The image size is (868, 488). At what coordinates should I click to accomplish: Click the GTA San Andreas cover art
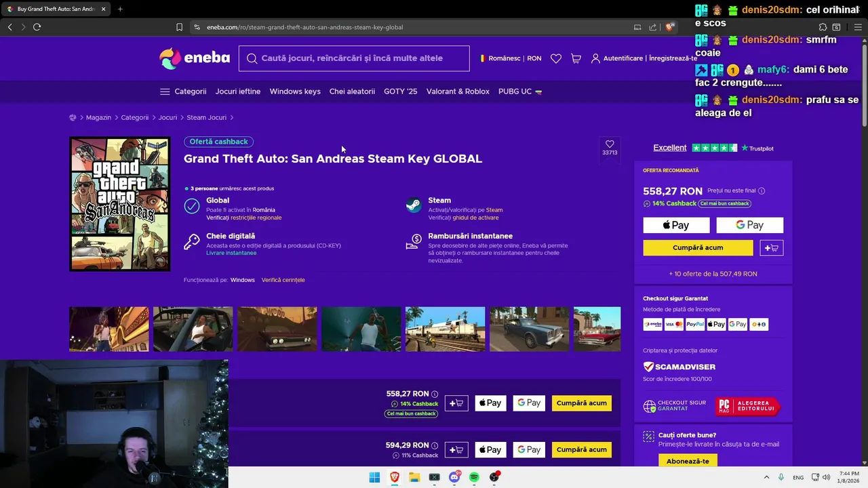[119, 204]
